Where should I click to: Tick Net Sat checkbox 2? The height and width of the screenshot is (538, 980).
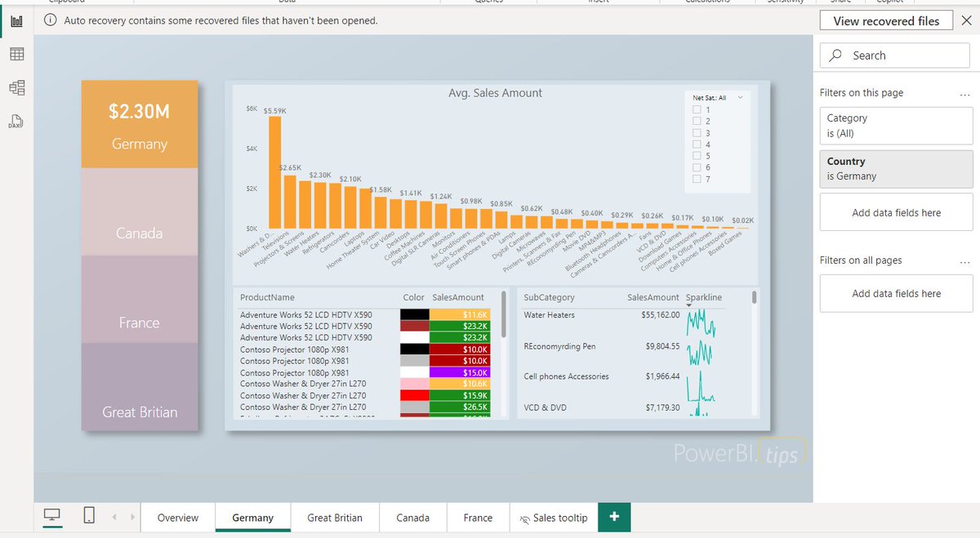[x=697, y=121]
